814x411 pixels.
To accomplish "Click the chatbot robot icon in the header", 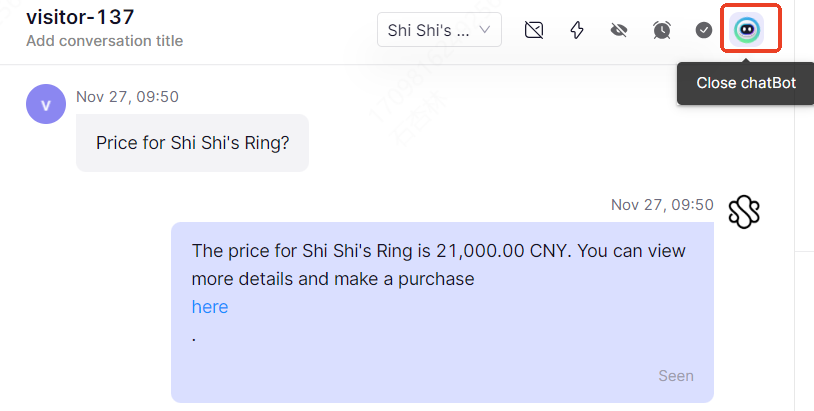I will 747,30.
